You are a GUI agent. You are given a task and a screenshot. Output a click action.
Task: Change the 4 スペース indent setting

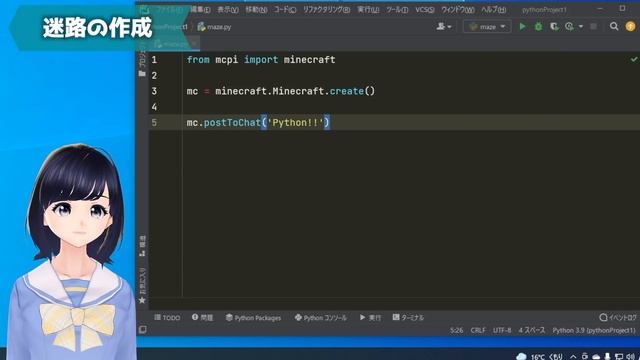click(531, 330)
